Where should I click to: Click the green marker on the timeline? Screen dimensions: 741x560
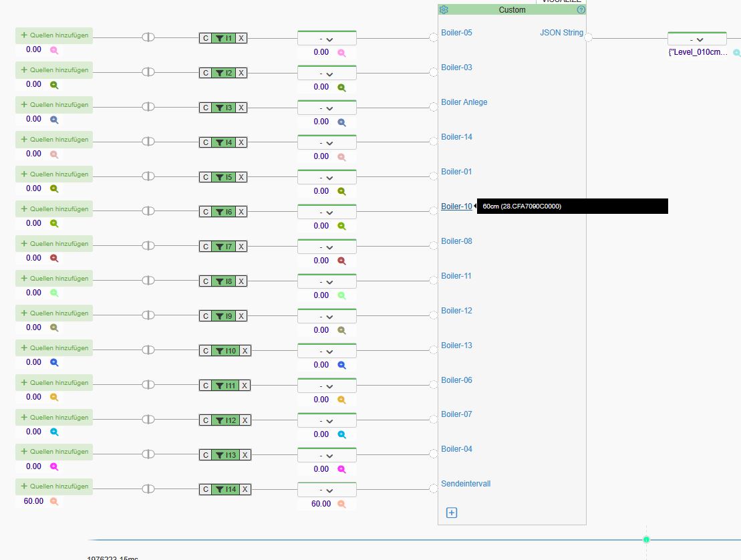pos(646,539)
